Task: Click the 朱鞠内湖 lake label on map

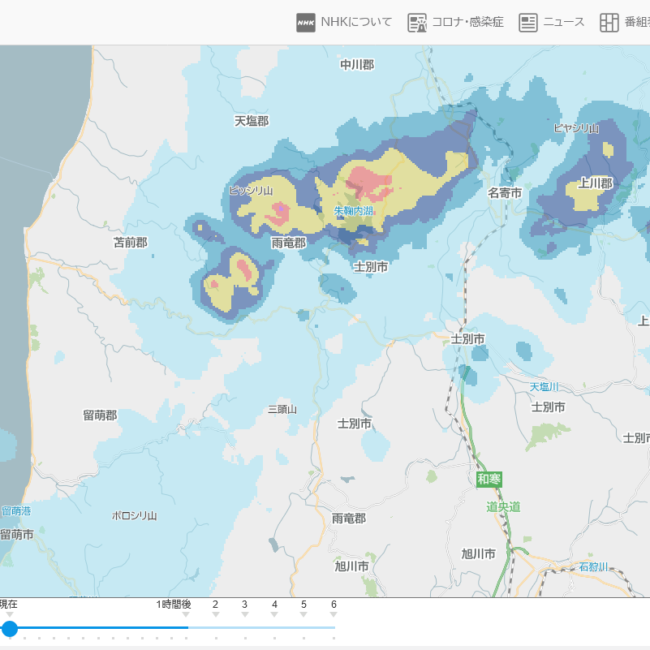Action: point(353,211)
